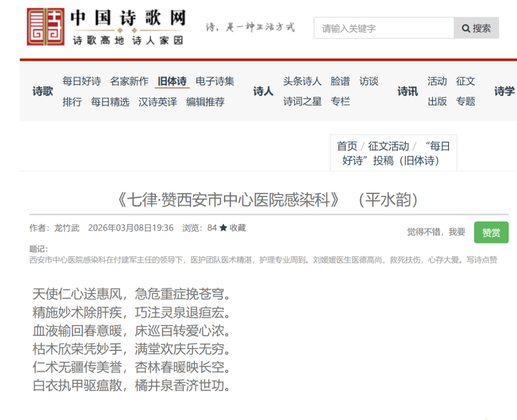Click 首页 in the breadcrumb
Screen dimensions: 517x420
(x=347, y=146)
